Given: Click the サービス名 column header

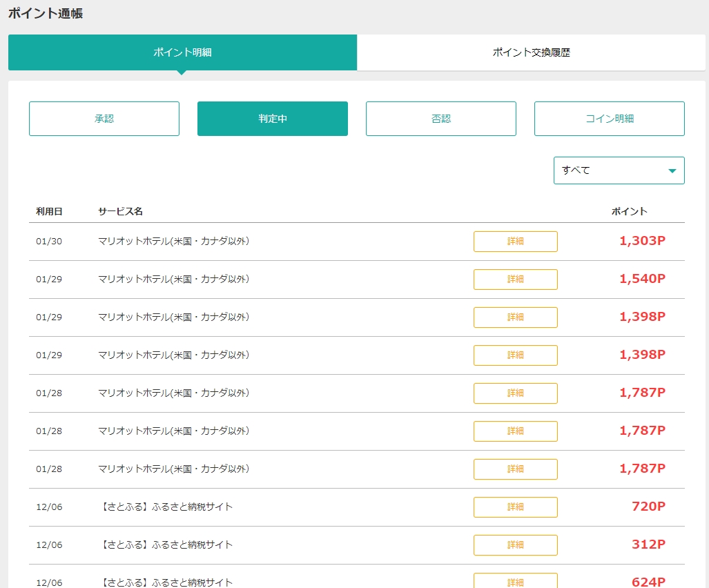Looking at the screenshot, I should click(x=120, y=211).
